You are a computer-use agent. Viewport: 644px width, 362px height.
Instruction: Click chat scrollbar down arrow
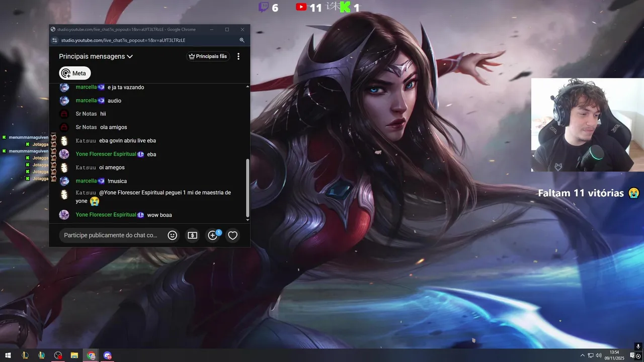click(248, 220)
